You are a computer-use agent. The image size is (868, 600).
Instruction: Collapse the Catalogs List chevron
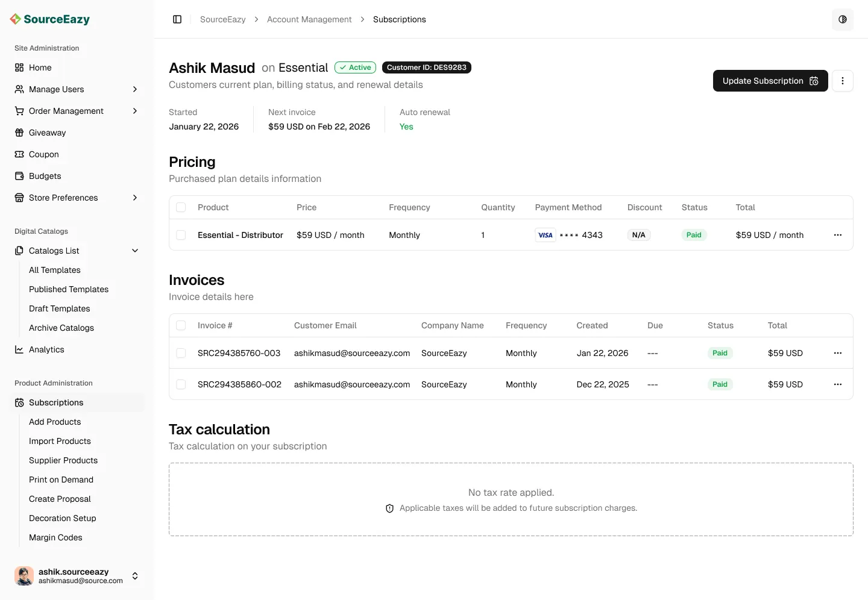click(x=135, y=251)
